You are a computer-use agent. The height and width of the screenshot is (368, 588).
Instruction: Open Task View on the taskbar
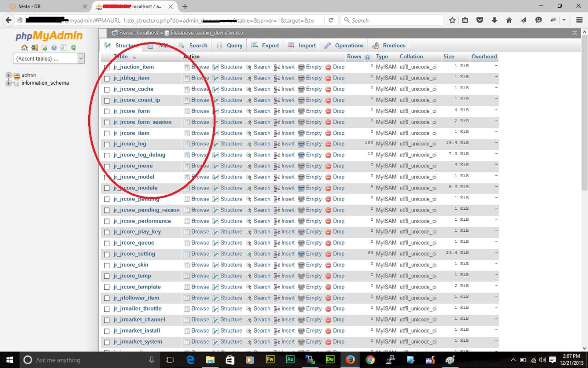coord(170,360)
